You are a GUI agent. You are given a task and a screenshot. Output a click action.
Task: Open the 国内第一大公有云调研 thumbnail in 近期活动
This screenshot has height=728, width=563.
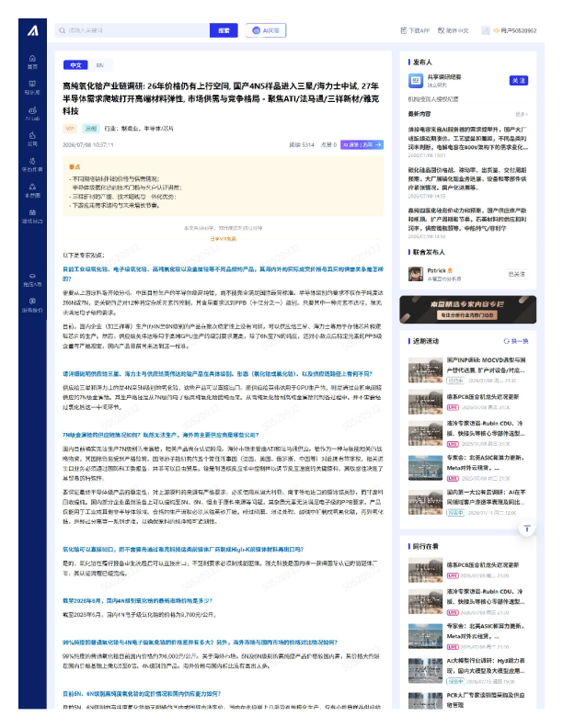click(426, 502)
